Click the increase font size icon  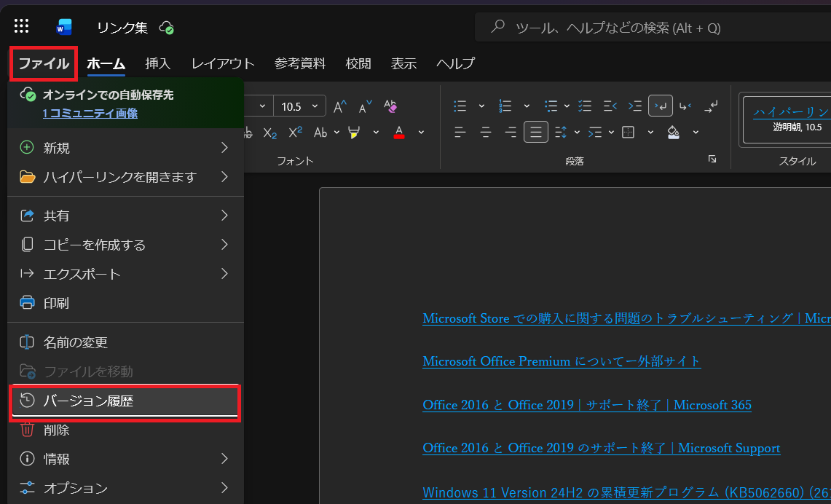[x=340, y=106]
